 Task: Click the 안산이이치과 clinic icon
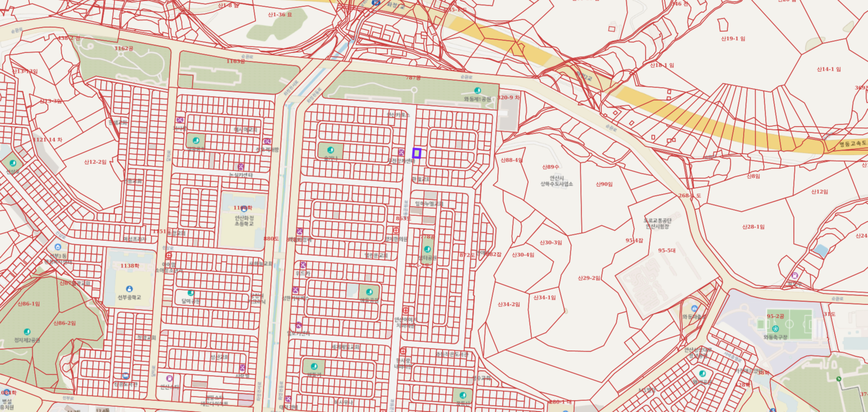[x=406, y=311]
